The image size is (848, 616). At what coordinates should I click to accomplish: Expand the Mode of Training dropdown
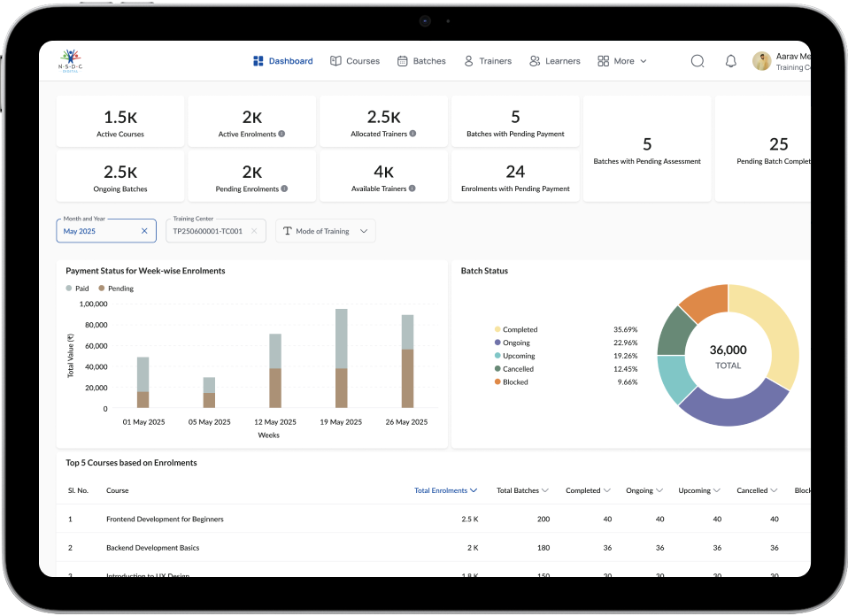326,231
